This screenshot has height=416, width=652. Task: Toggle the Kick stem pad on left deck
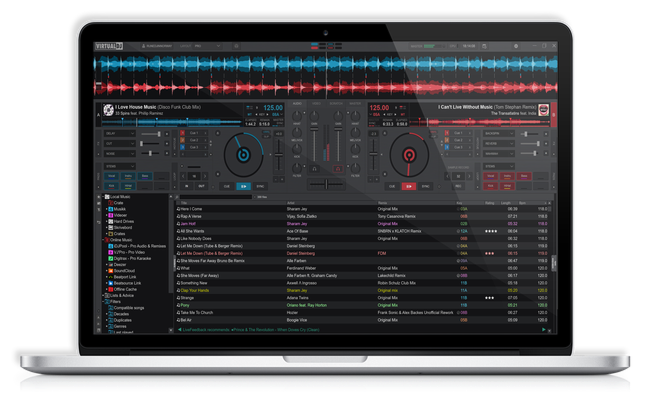pos(111,186)
